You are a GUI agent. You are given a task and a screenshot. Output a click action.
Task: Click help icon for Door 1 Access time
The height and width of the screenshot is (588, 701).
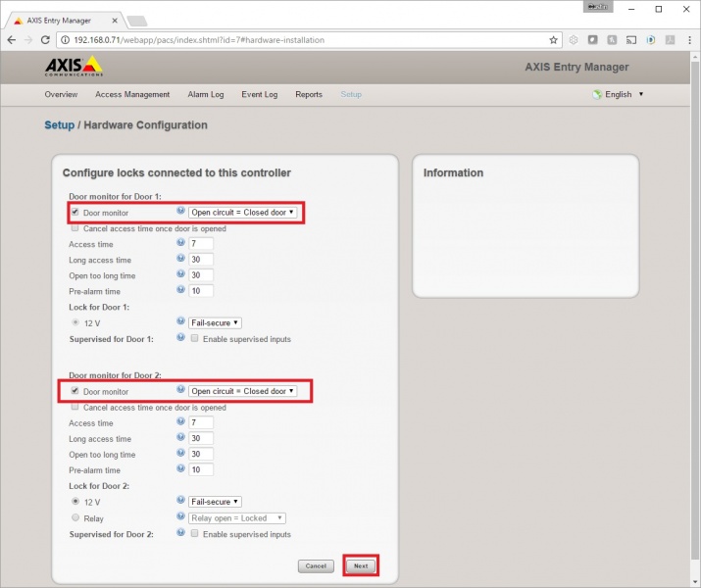coord(180,243)
